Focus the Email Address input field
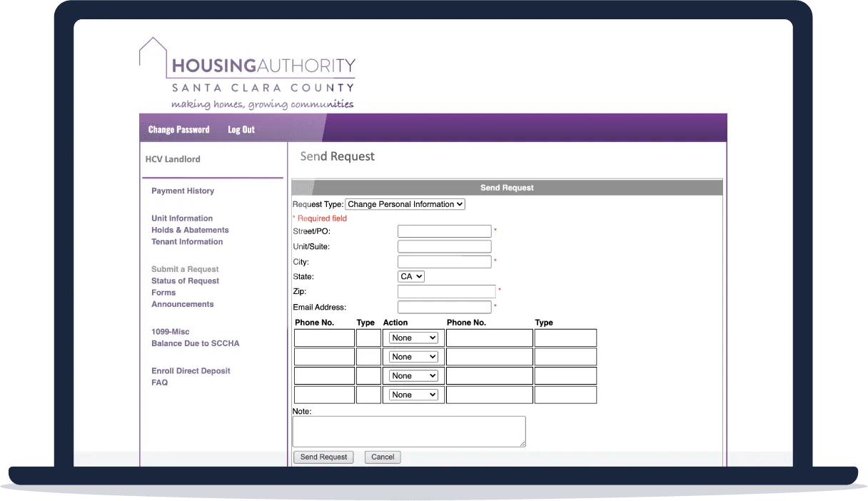 [x=444, y=307]
